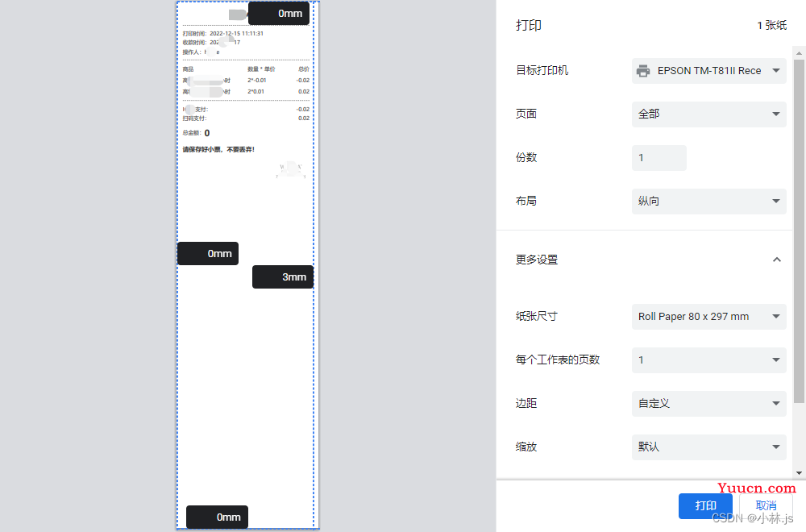The height and width of the screenshot is (532, 806).
Task: Open the 边距 dropdown showing 自定义
Action: pyautogui.click(x=708, y=404)
